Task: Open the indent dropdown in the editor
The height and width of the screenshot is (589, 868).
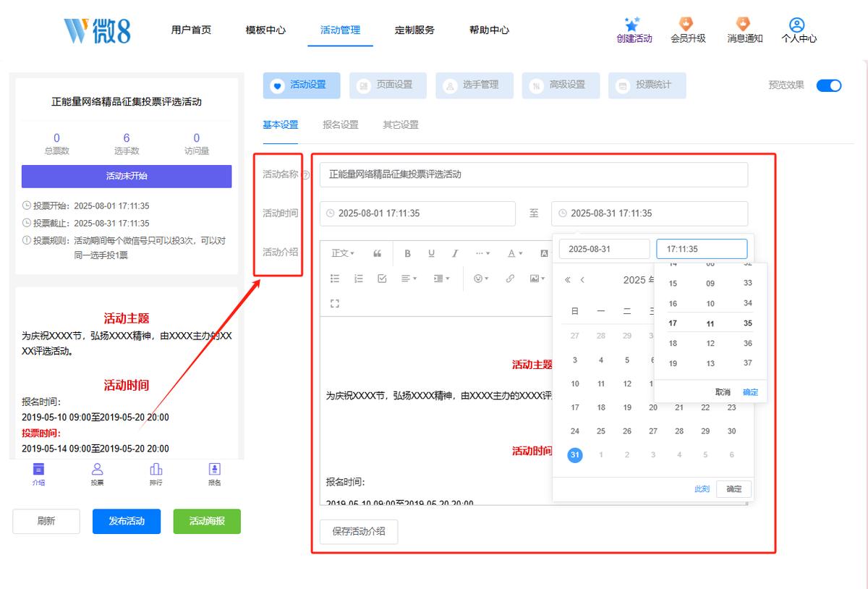Action: click(x=441, y=279)
